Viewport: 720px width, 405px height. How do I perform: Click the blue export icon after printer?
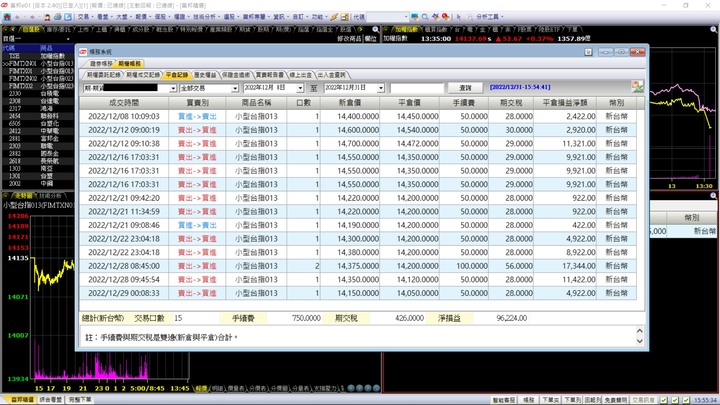(68, 17)
